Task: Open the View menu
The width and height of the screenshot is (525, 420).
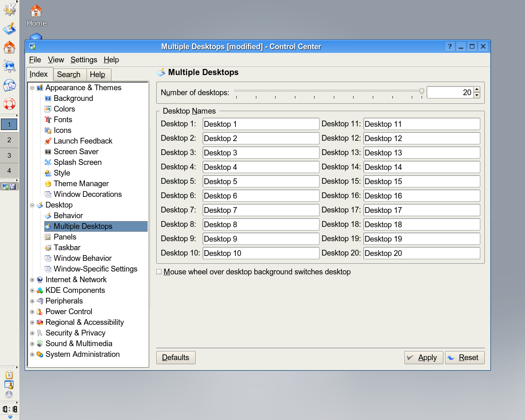Action: 56,60
